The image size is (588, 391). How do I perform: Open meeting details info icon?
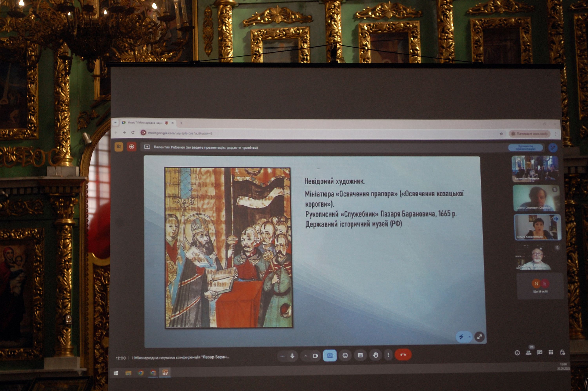(x=517, y=353)
